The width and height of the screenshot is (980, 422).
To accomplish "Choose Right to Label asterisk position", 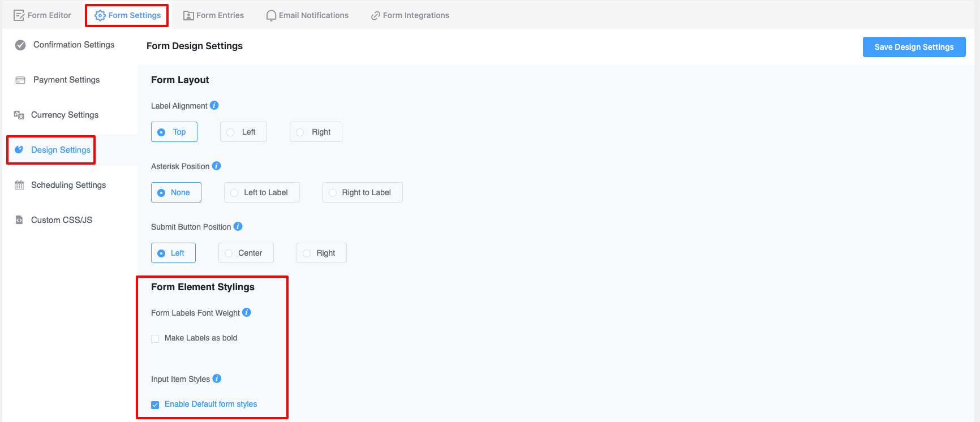I will (363, 192).
